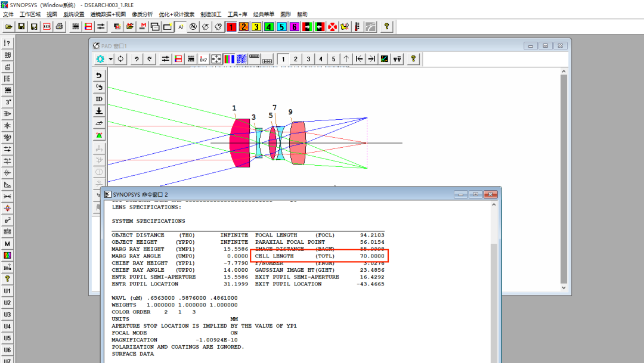Click the U2 user button

click(x=7, y=303)
